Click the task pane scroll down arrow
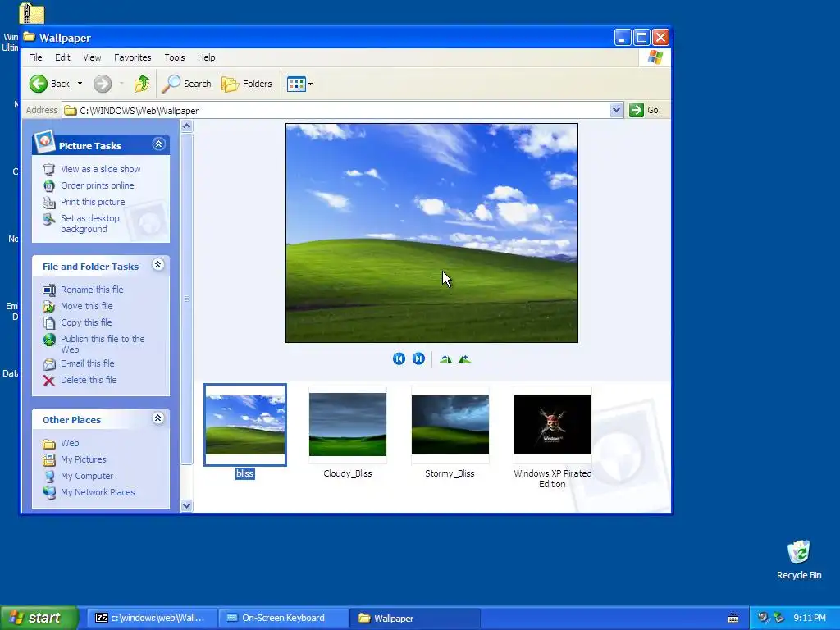This screenshot has width=840, height=630. (186, 505)
